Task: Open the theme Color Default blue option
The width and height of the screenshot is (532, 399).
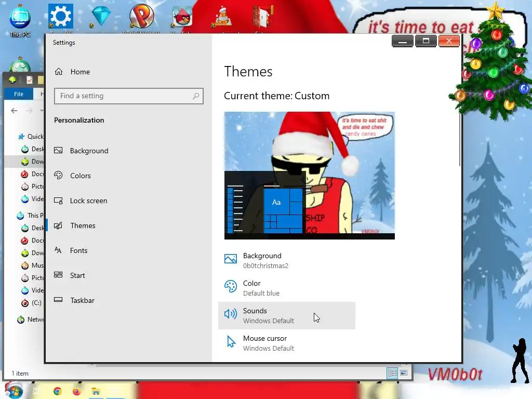Action: (286, 288)
